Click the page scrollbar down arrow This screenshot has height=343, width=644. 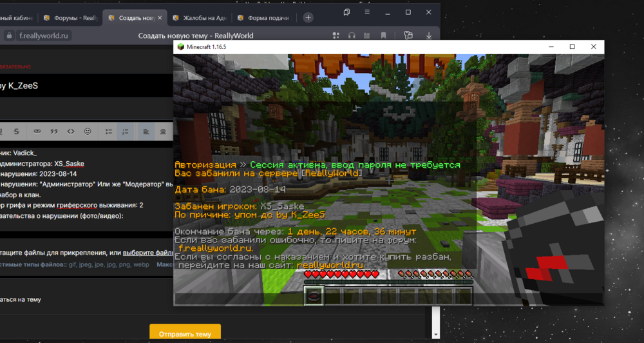[436, 335]
